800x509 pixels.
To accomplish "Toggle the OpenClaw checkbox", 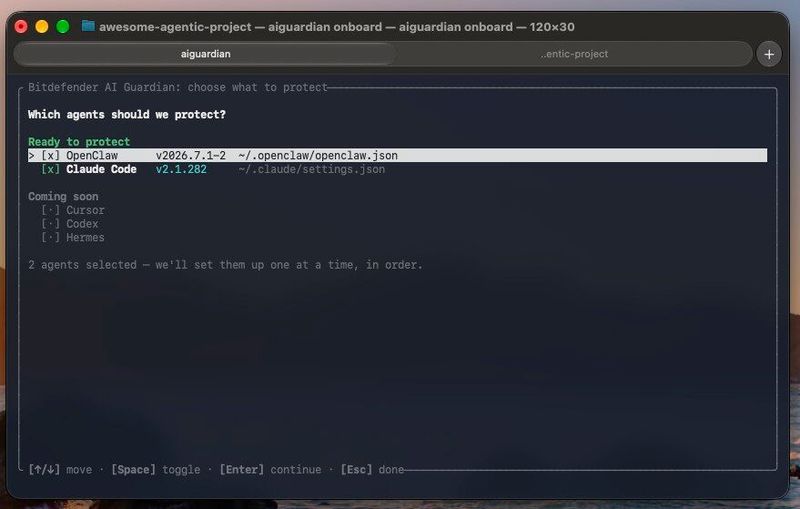I will coord(51,156).
